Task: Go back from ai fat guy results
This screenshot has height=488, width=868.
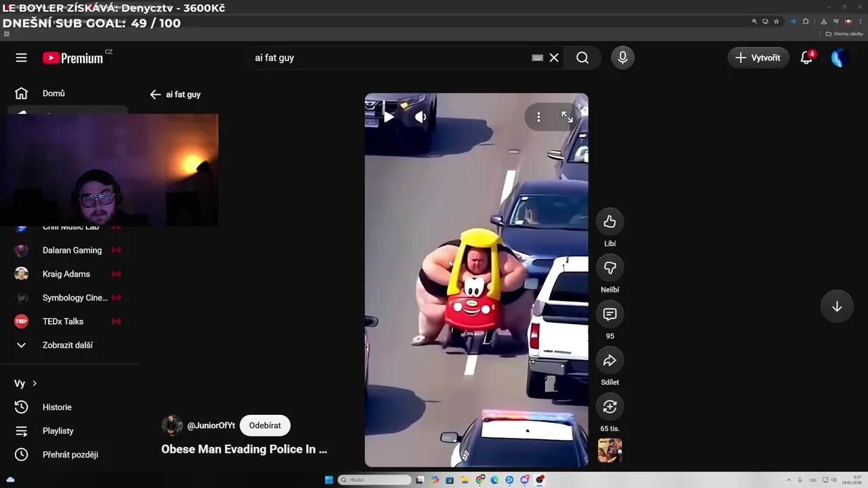Action: [x=155, y=94]
